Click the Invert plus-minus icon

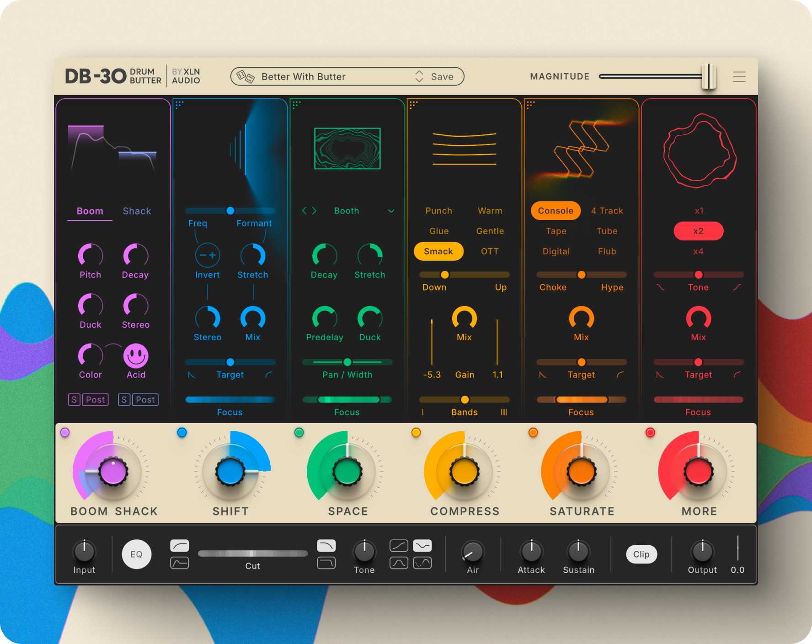(x=208, y=255)
